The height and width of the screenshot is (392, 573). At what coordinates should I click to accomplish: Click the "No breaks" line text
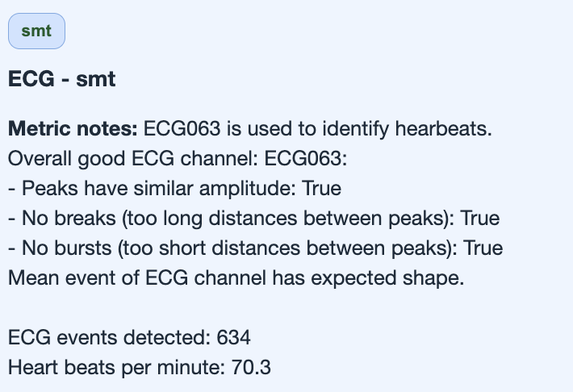tap(69, 219)
